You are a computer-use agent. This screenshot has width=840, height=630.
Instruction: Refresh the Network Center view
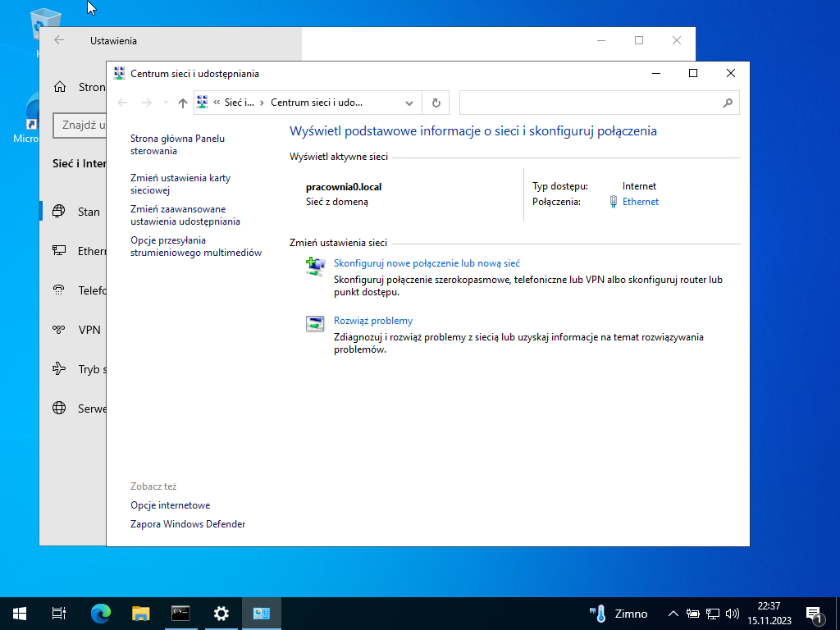coord(436,103)
